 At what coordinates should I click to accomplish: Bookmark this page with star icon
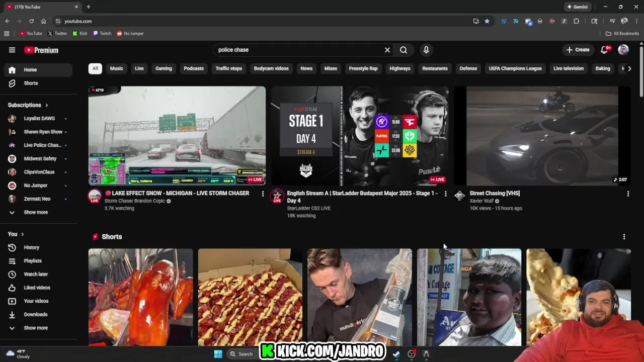point(487,21)
